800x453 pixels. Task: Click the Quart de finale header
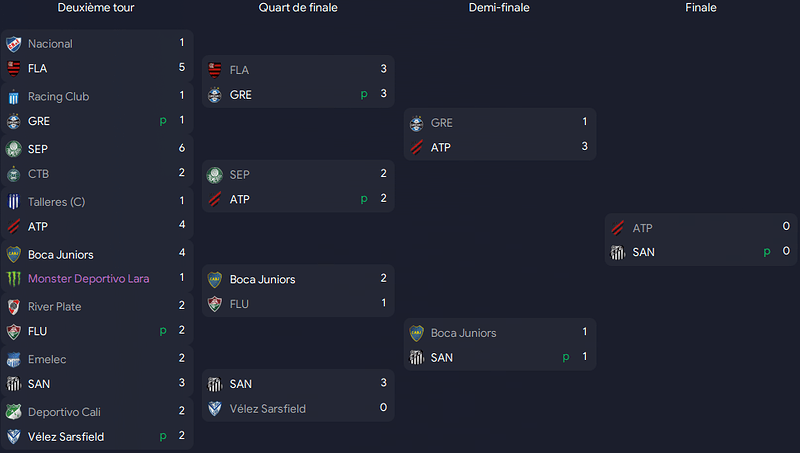coord(298,8)
